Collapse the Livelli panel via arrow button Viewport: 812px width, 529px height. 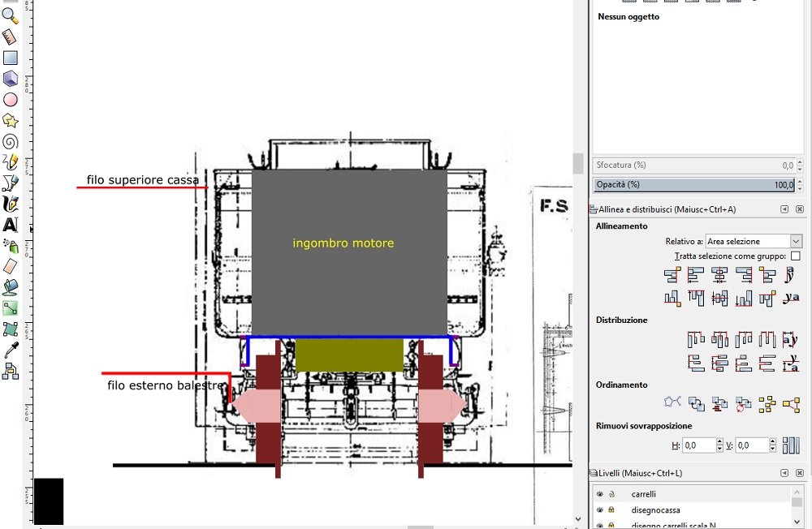pos(784,472)
